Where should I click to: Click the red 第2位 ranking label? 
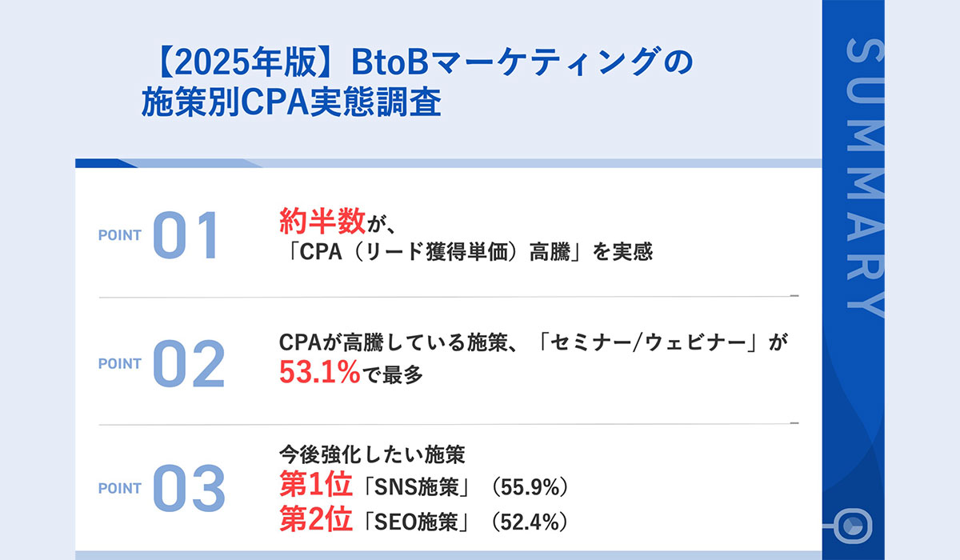(x=315, y=522)
